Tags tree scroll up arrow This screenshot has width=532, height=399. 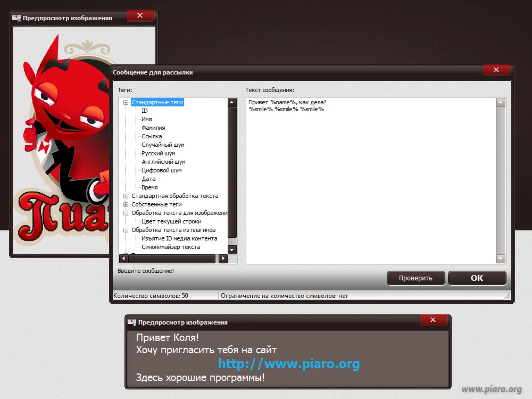coord(232,103)
